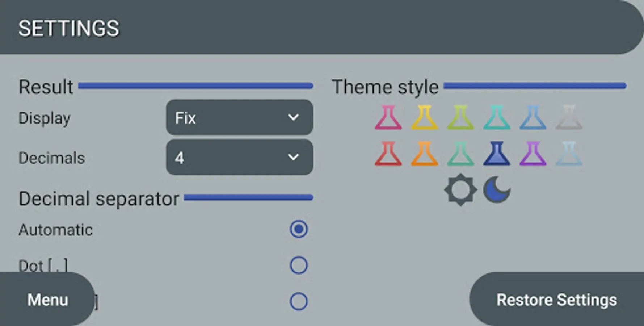This screenshot has height=326, width=644.
Task: Click the chevron on the Fix dropdown
Action: 293,118
